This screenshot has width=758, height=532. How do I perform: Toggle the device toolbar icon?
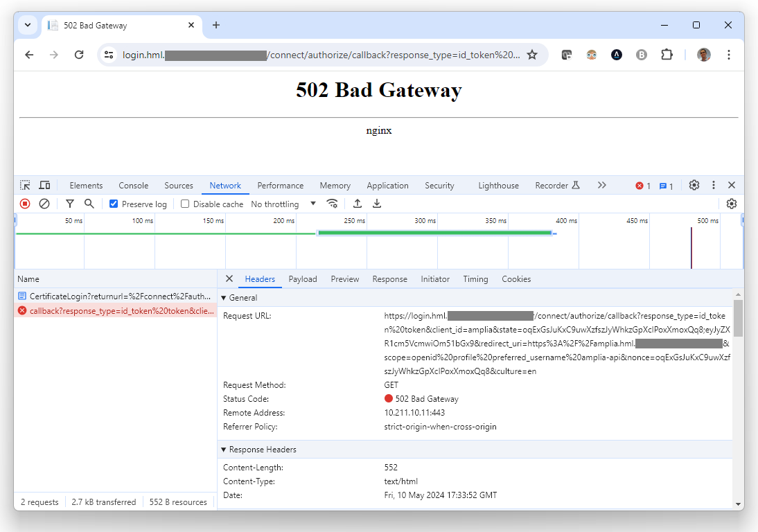[x=44, y=185]
